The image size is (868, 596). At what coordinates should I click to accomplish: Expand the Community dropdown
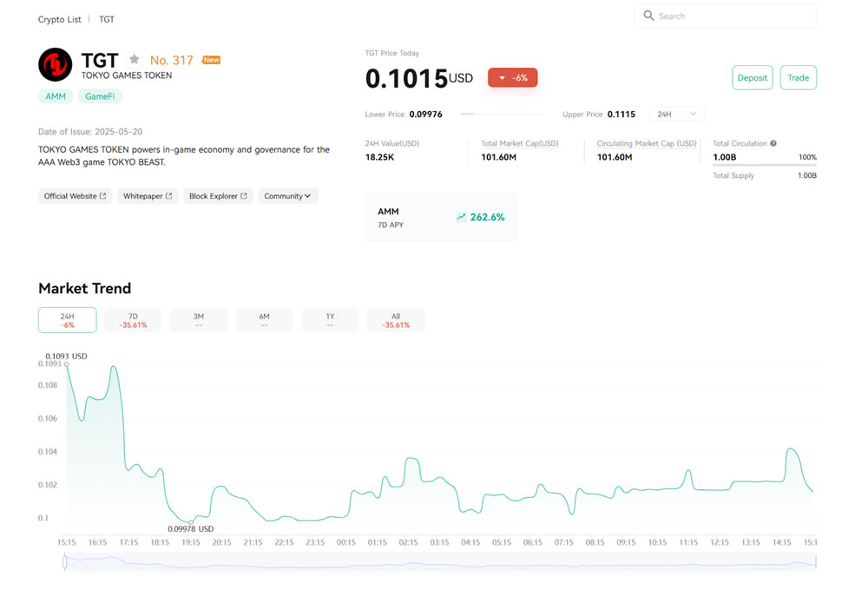(x=288, y=196)
